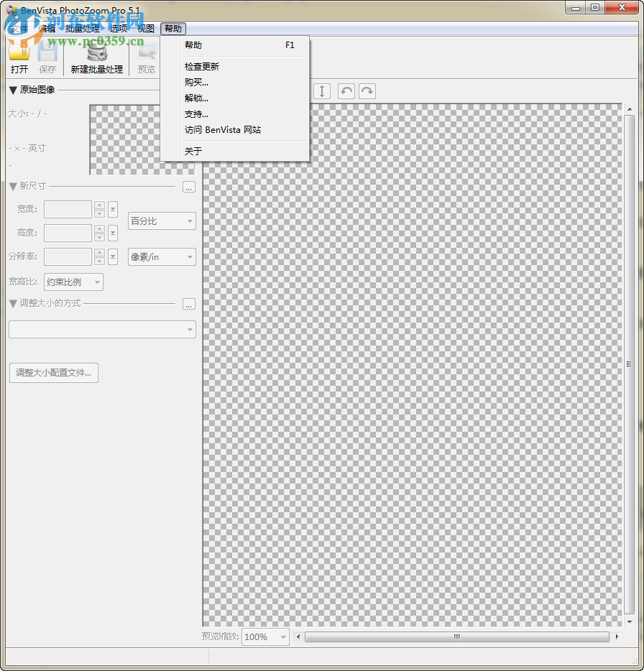644x671 pixels.
Task: Open an image with the 打开 toolbar icon
Action: click(19, 54)
